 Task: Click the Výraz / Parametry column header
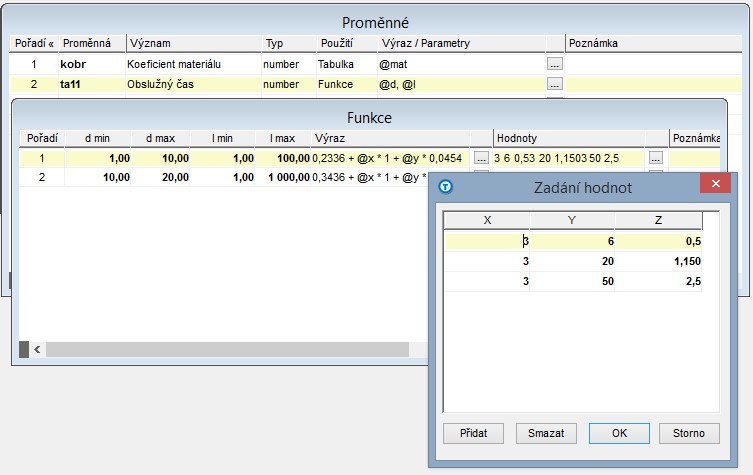(462, 43)
